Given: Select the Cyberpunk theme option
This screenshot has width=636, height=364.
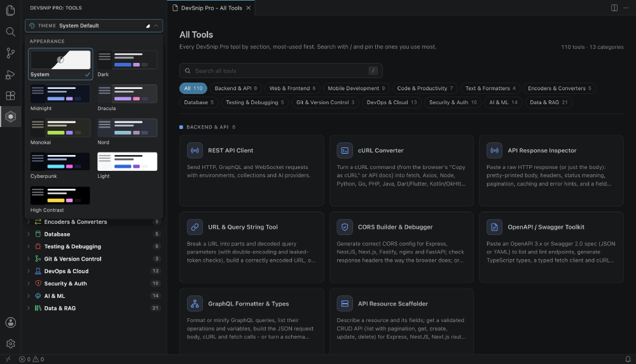Looking at the screenshot, I should click(x=60, y=165).
